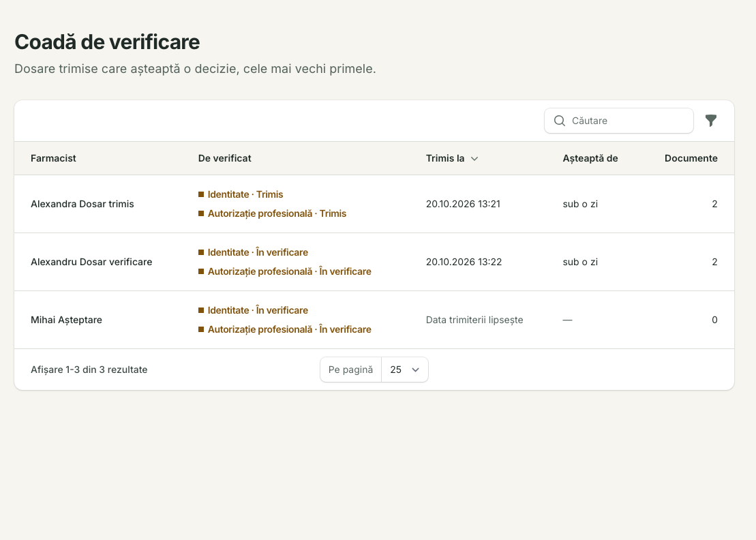Screen dimensions: 756x540
Task: Open the 25 per-page dropdown
Action: tap(404, 370)
